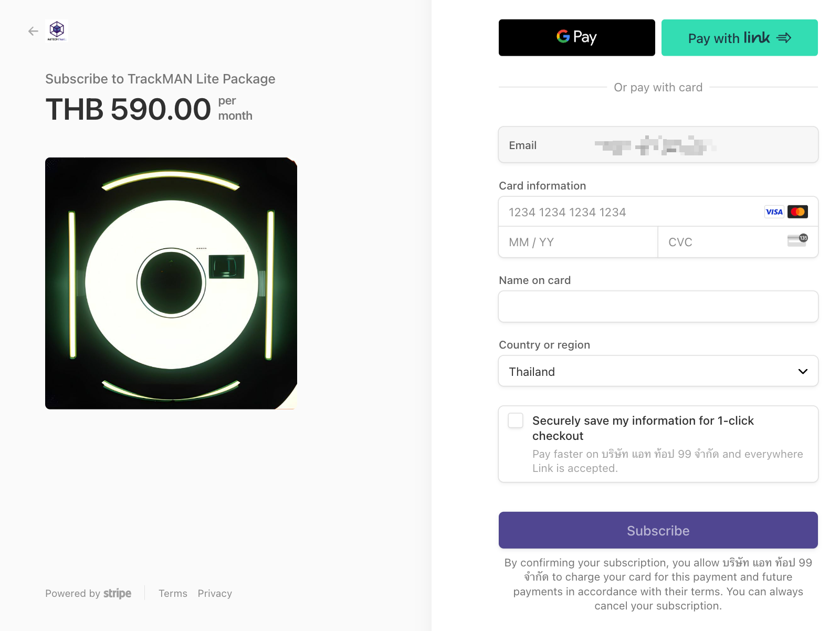Image resolution: width=840 pixels, height=631 pixels.
Task: Click the Mastercard icon
Action: tap(797, 212)
